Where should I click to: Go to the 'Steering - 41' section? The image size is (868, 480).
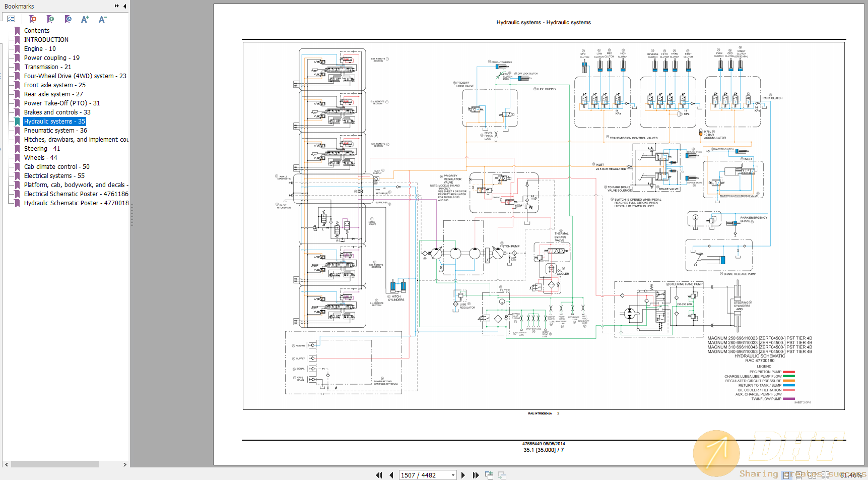pos(42,148)
